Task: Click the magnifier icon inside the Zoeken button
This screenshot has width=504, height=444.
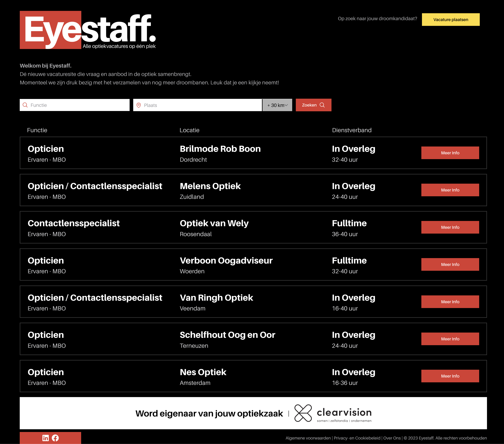Action: click(322, 105)
